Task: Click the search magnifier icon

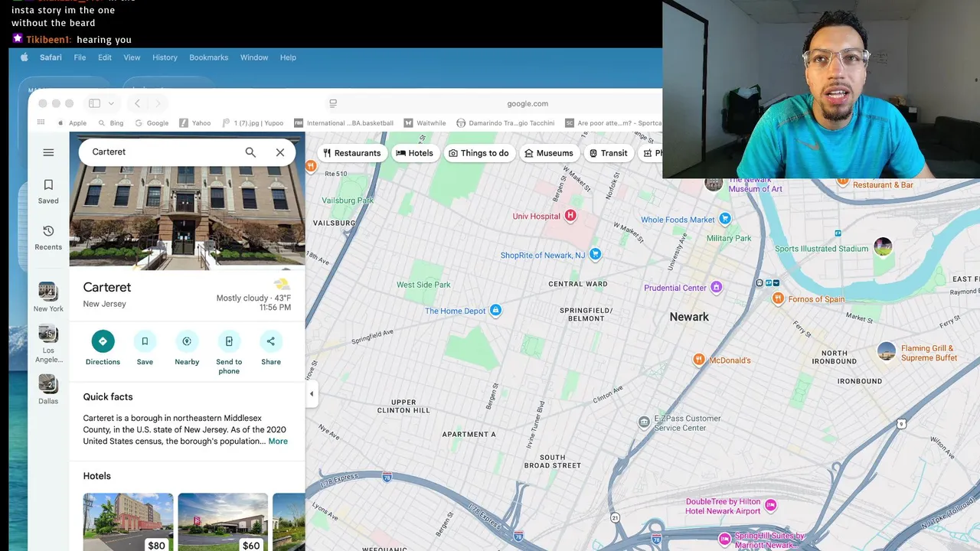Action: (250, 152)
